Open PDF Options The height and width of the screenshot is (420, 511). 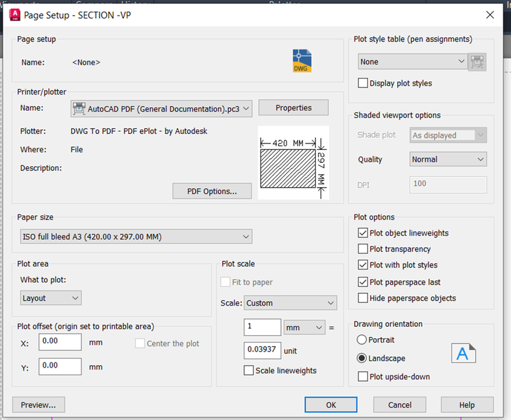[x=212, y=191]
